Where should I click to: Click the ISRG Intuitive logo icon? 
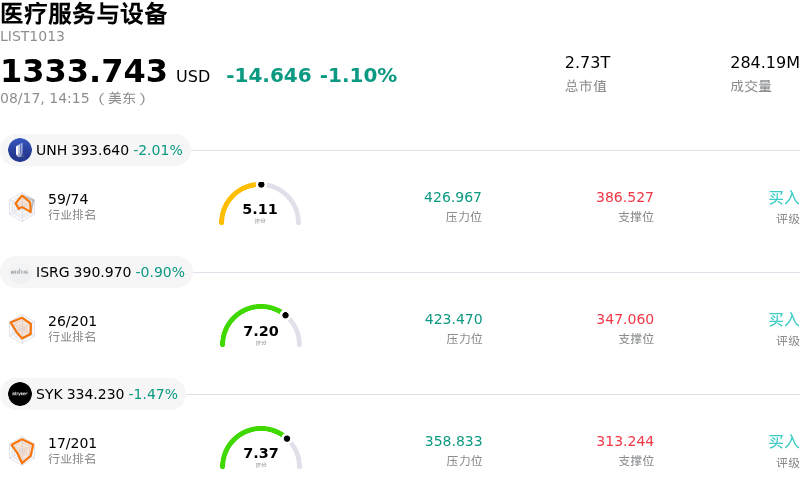point(20,272)
